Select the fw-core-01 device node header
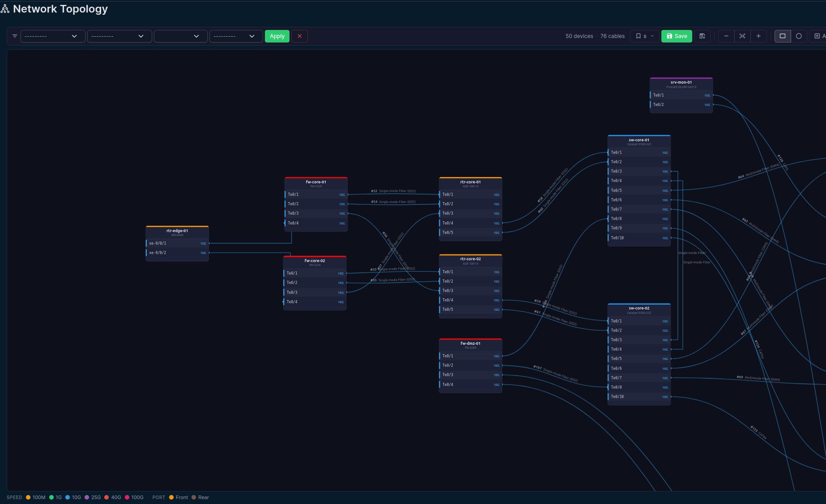This screenshot has height=504, width=826. tap(316, 183)
